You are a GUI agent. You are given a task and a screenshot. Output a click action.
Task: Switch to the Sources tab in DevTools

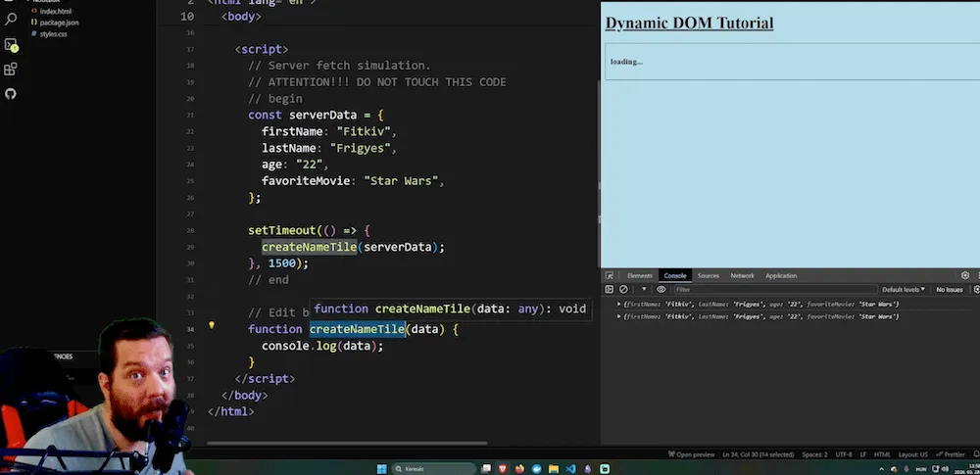click(709, 275)
